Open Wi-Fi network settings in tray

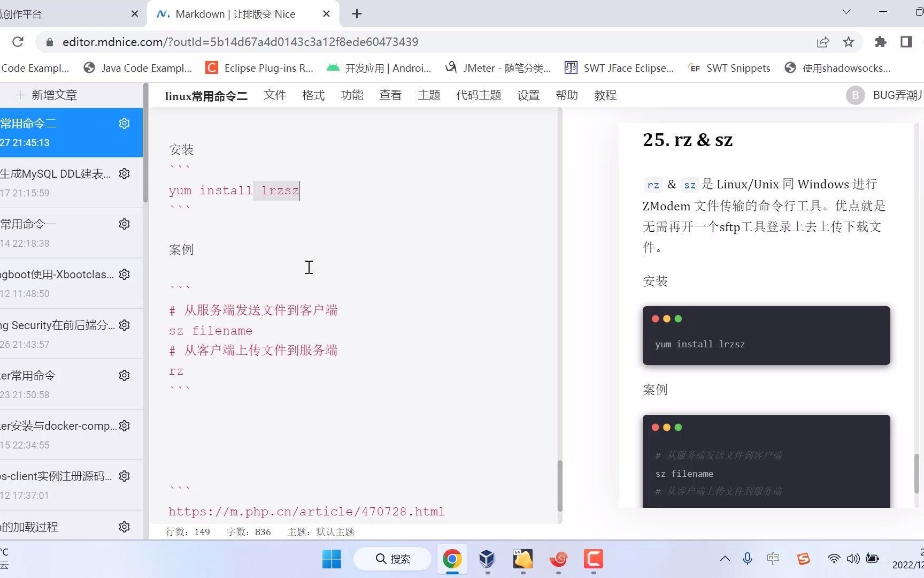pos(834,559)
